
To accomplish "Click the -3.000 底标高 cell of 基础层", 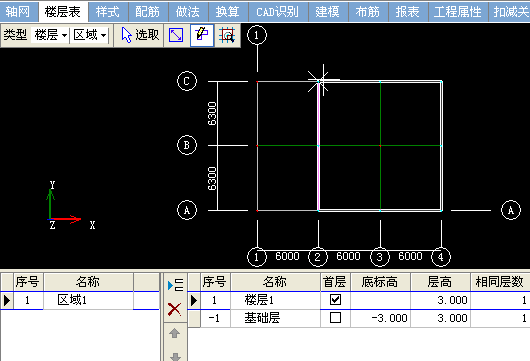I will click(380, 318).
